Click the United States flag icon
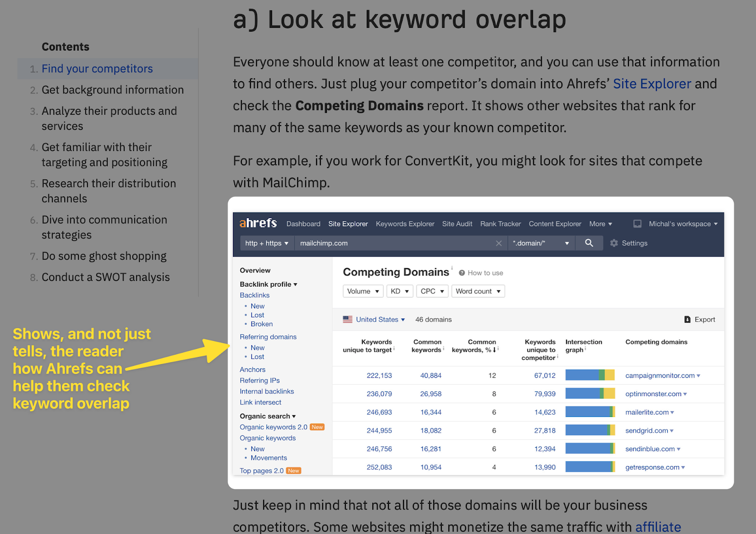The image size is (756, 534). [x=347, y=319]
